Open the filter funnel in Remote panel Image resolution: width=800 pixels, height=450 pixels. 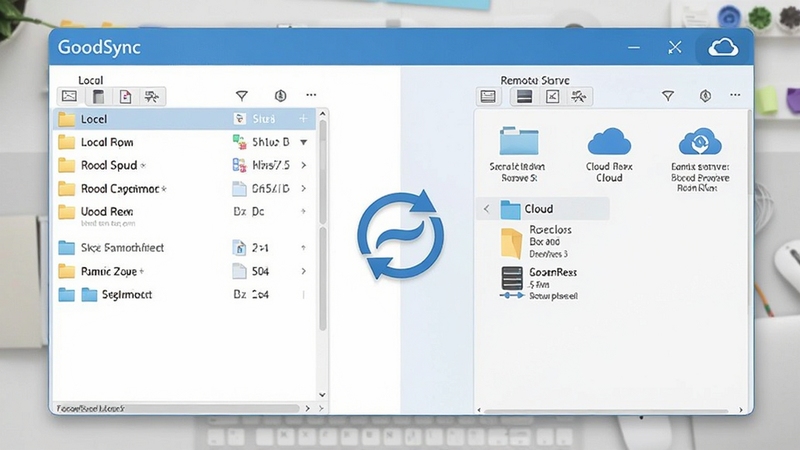668,95
